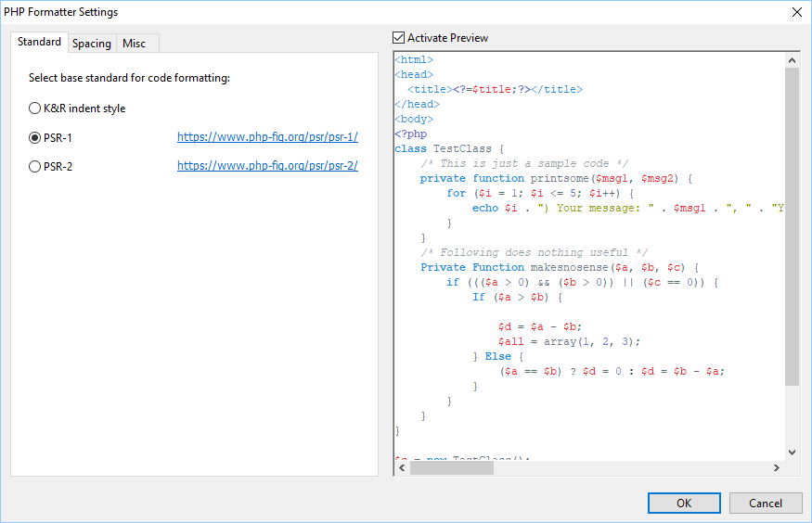Viewport: 812px width, 523px height.
Task: Open the PSR-1 php-fig.org link
Action: (267, 137)
